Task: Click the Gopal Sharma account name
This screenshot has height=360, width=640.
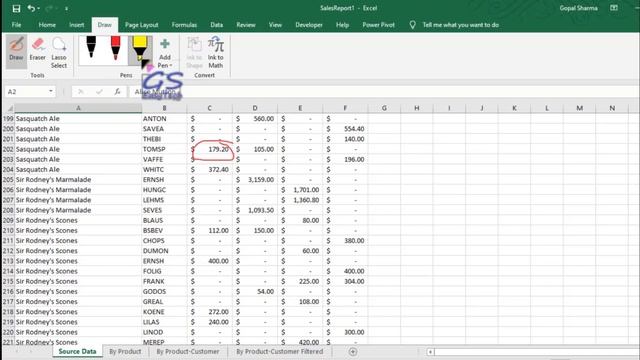Action: click(x=578, y=8)
